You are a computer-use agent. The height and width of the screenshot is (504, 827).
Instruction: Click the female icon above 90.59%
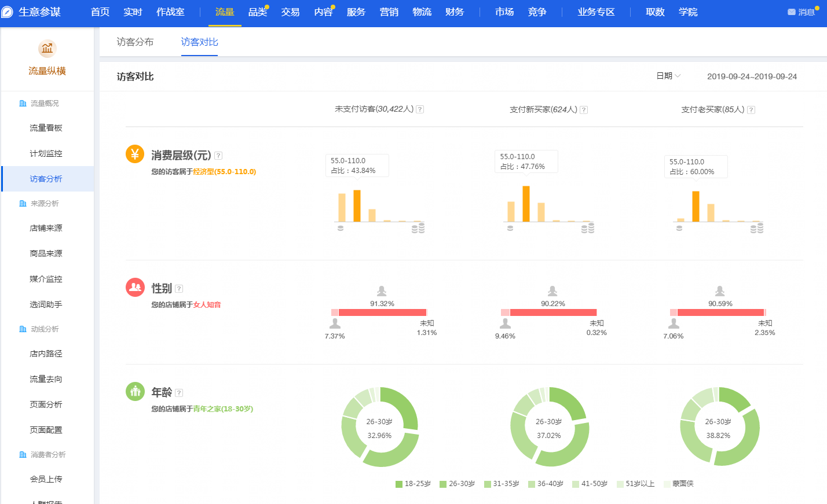tap(719, 291)
